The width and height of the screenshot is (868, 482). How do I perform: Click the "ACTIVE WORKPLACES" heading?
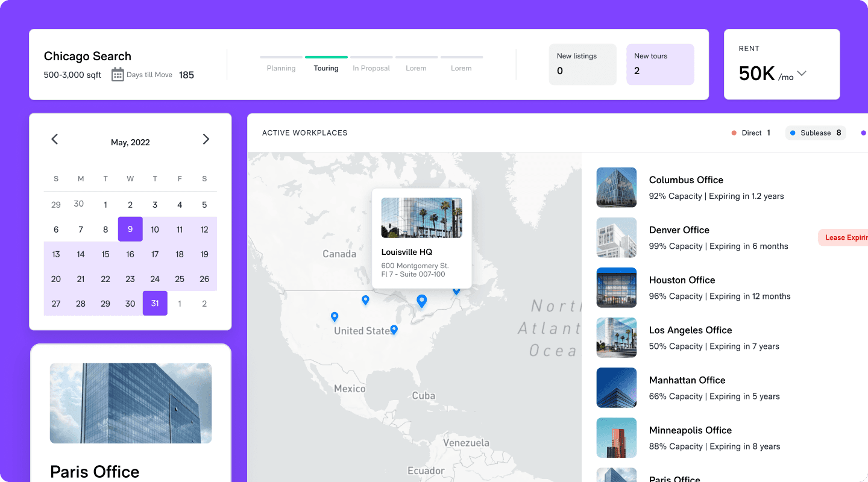[x=305, y=133]
